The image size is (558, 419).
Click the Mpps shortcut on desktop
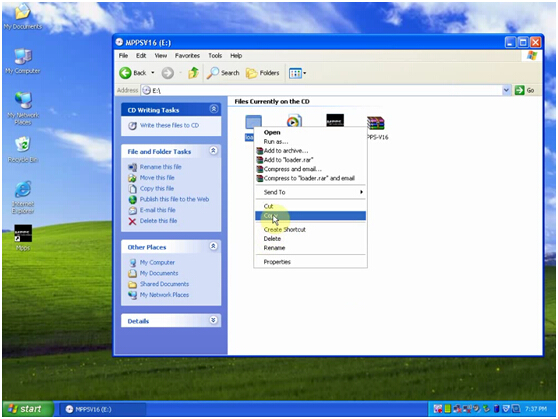click(x=23, y=237)
